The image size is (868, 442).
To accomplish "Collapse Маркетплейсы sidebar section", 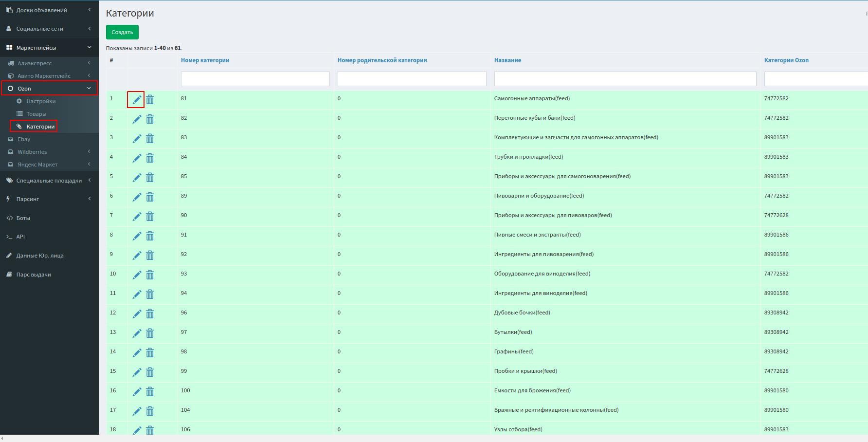I will click(x=49, y=48).
